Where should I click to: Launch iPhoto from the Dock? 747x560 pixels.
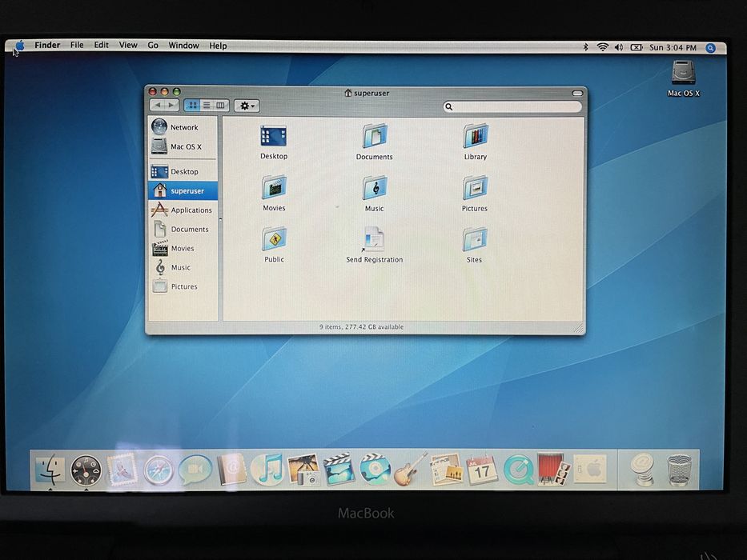303,470
